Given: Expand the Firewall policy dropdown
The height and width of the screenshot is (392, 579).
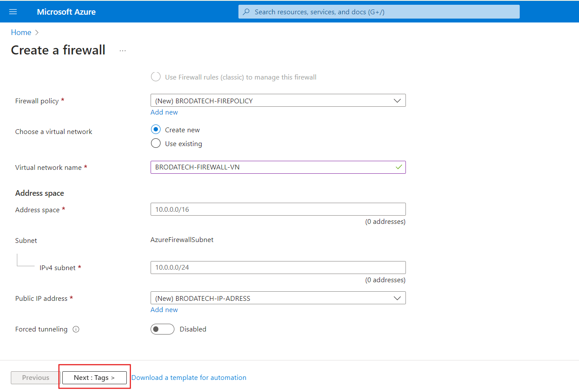Looking at the screenshot, I should point(278,101).
